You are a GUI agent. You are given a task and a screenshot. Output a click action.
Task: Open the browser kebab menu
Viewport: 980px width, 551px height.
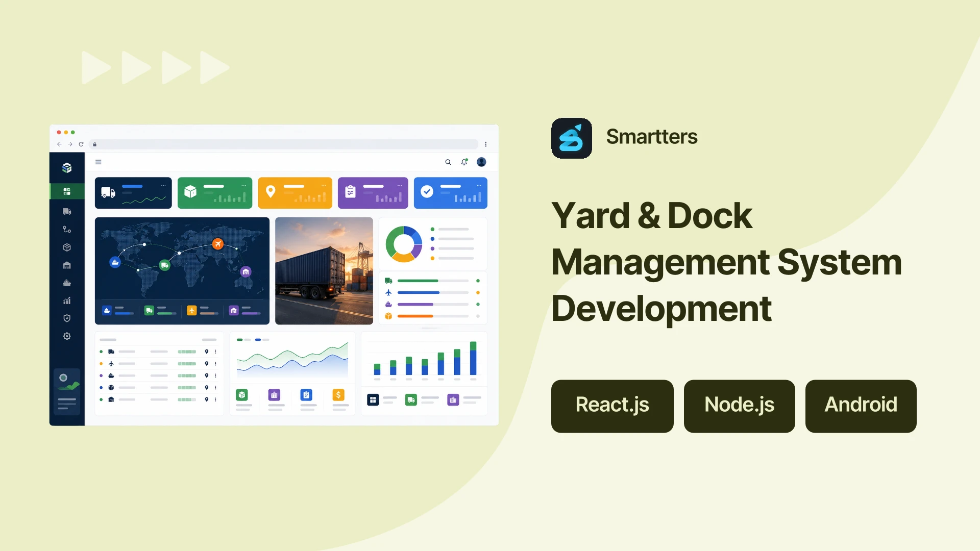click(486, 144)
